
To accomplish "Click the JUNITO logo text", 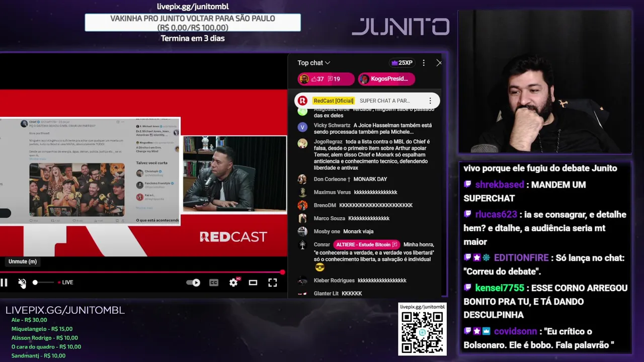I will tap(400, 27).
